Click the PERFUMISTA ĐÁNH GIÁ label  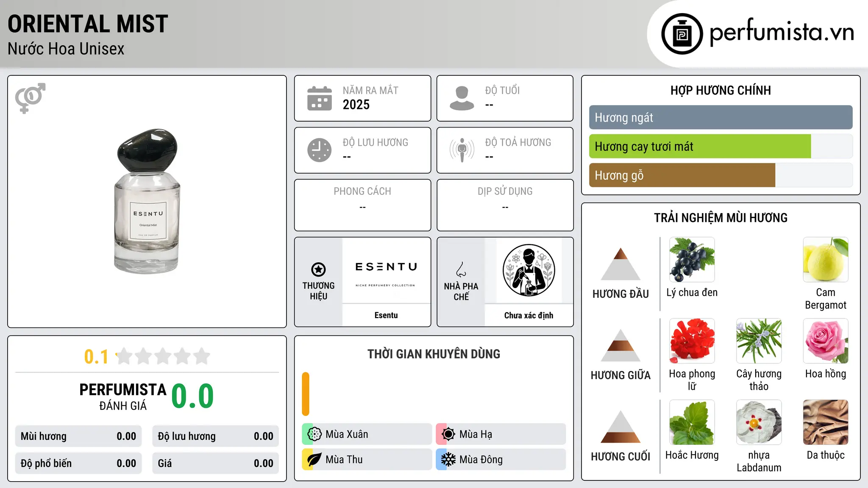tap(123, 396)
